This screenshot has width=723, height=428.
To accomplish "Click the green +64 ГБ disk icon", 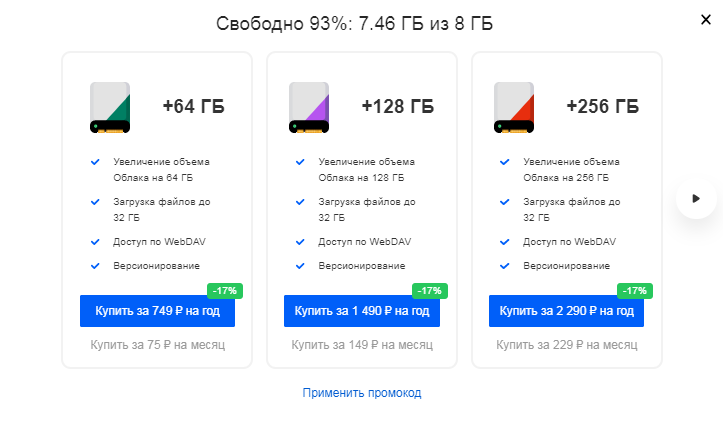I will coord(110,107).
